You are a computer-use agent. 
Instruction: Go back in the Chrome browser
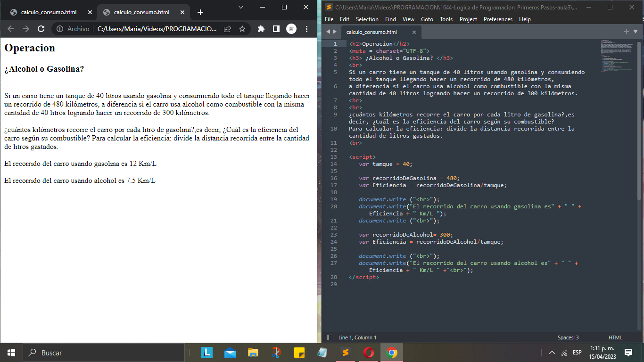point(11,29)
